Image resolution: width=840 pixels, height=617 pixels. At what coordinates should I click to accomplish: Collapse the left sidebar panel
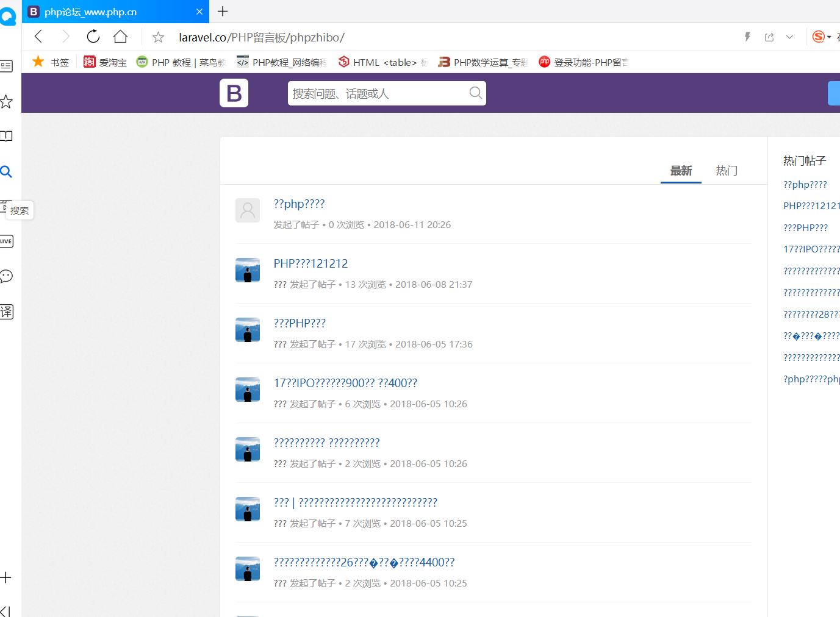[x=5, y=611]
